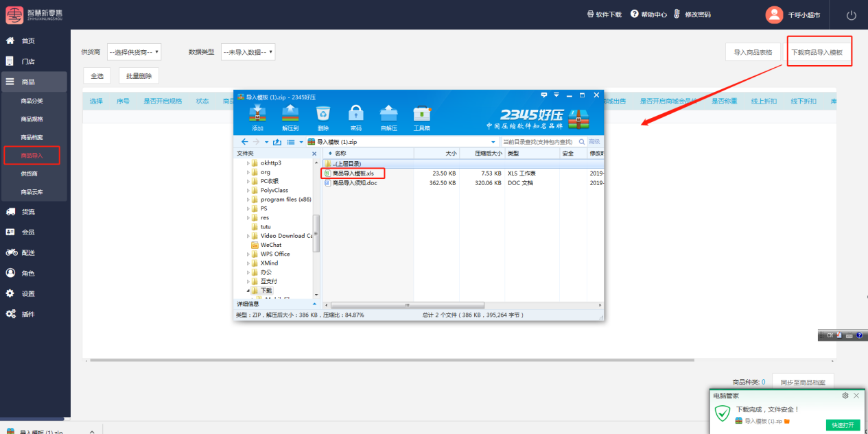The width and height of the screenshot is (868, 434).
Task: Open the 密码 (Password) lock icon
Action: [x=355, y=113]
